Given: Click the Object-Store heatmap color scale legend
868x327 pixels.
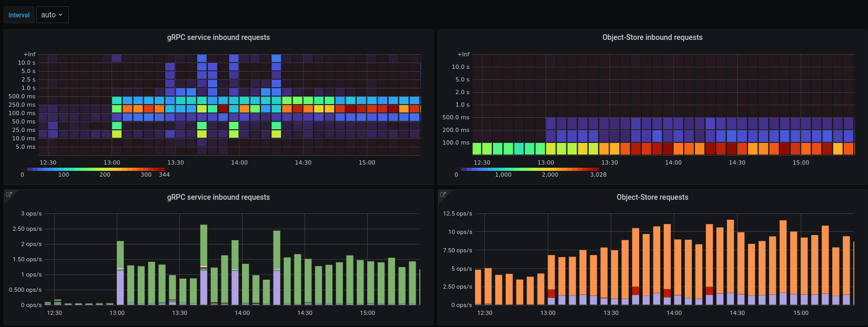Looking at the screenshot, I should (530, 169).
